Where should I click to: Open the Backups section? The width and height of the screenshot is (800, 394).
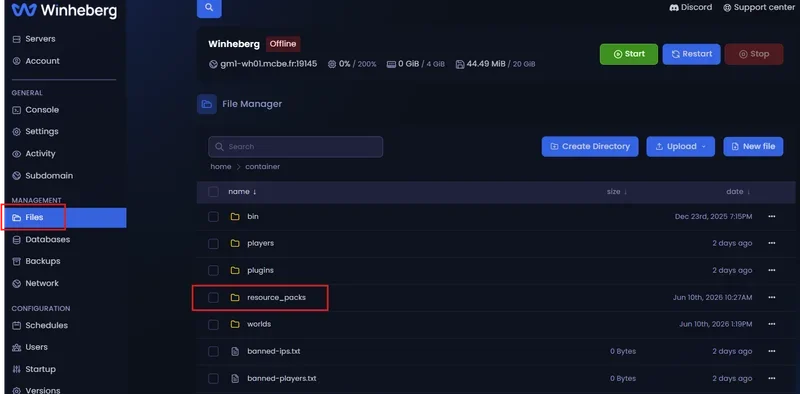pos(37,261)
